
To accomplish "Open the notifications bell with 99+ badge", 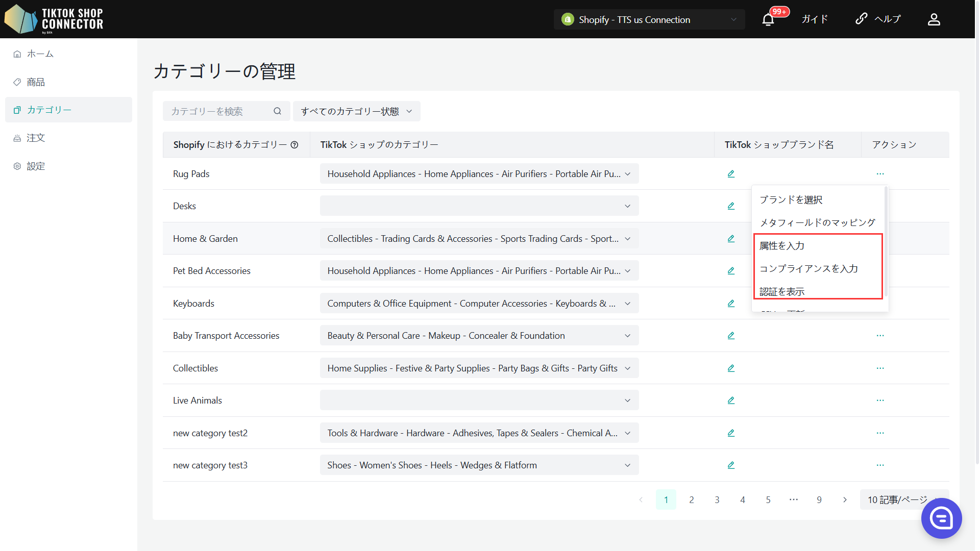I will 768,19.
